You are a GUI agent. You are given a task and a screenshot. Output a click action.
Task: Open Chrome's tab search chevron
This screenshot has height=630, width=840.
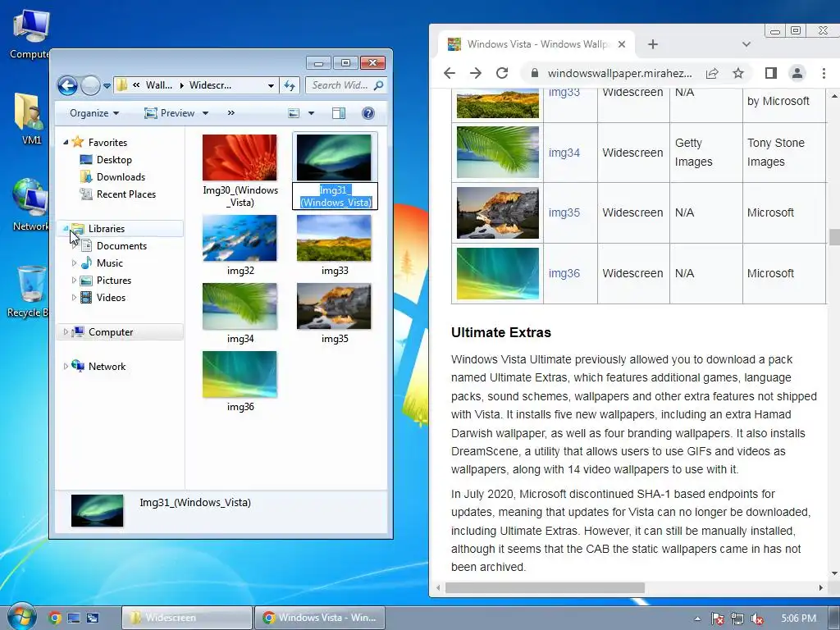tap(746, 44)
